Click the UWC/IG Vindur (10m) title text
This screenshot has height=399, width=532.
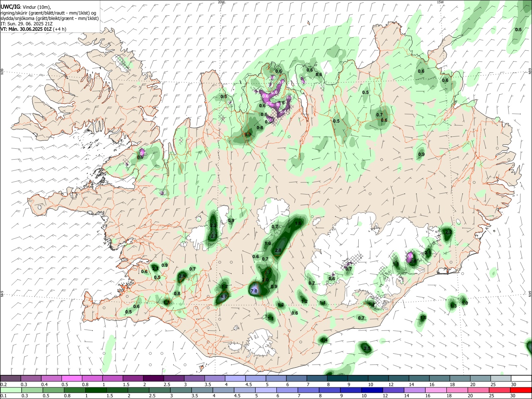[x=26, y=7]
